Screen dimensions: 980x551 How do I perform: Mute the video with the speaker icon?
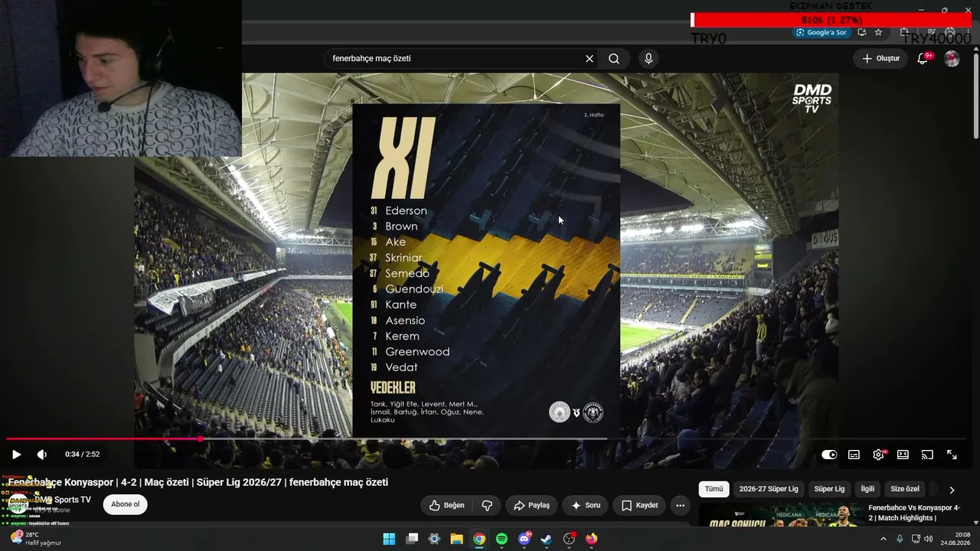tap(42, 455)
